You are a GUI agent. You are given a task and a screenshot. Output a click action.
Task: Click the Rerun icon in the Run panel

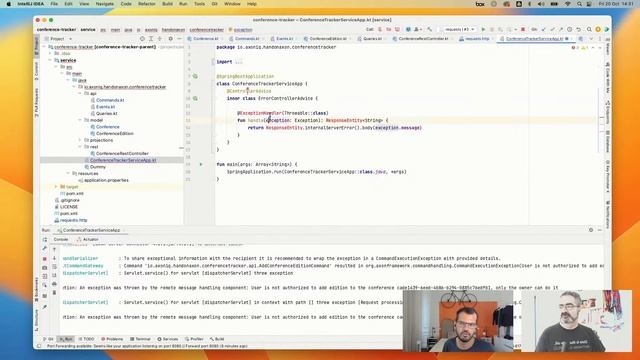click(45, 240)
